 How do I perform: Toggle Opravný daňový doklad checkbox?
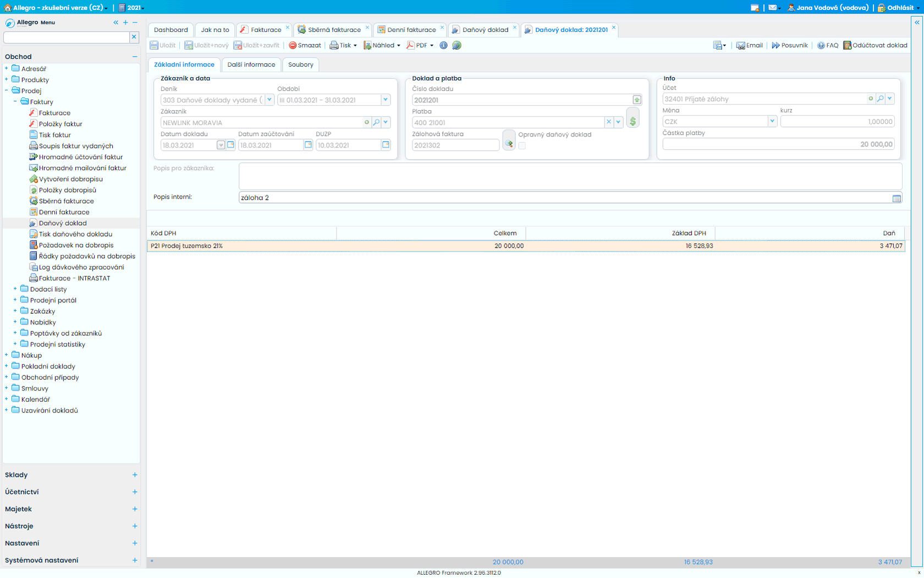pos(522,146)
